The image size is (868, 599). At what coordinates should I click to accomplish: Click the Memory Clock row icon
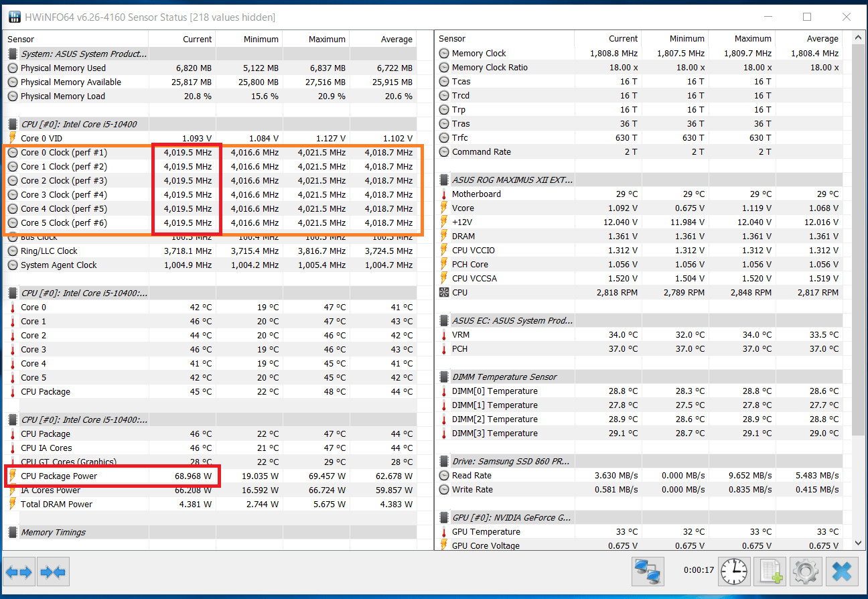pos(444,53)
